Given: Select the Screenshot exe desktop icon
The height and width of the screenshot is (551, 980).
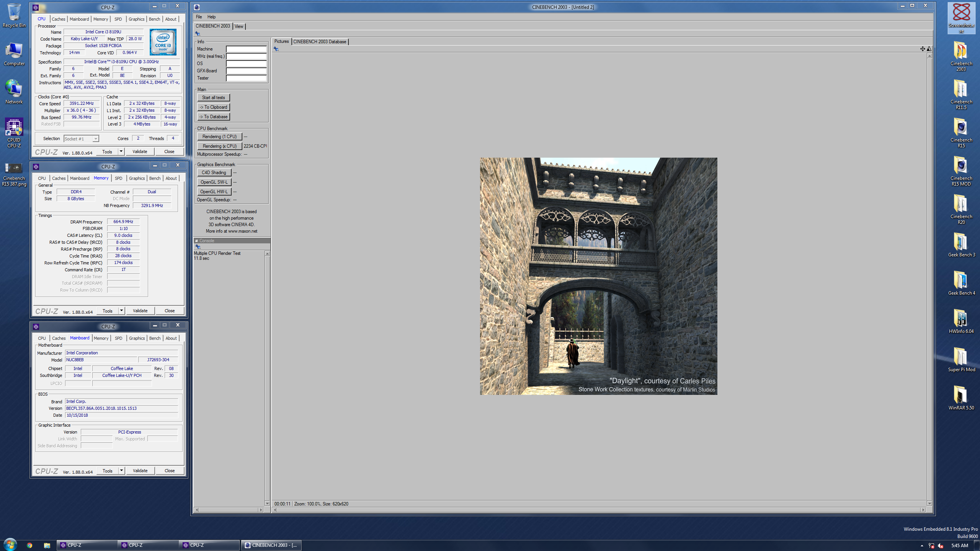Looking at the screenshot, I should point(961,18).
